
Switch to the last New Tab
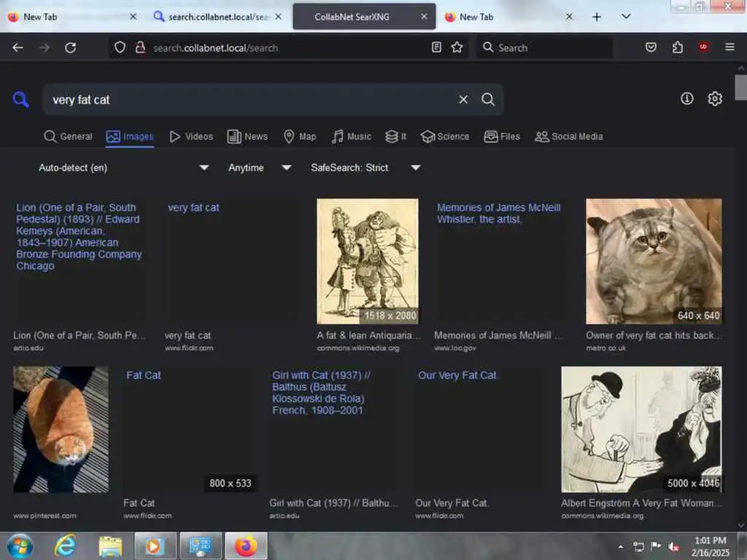(508, 17)
